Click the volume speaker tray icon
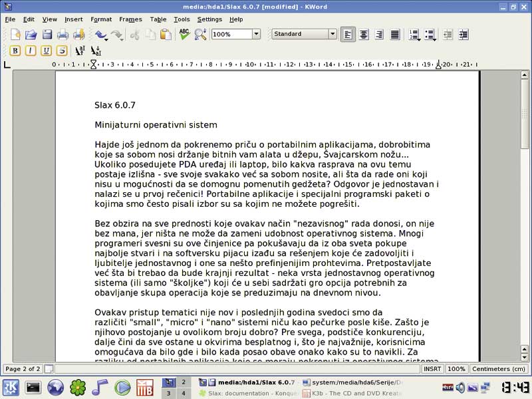The height and width of the screenshot is (399, 532). 460,387
